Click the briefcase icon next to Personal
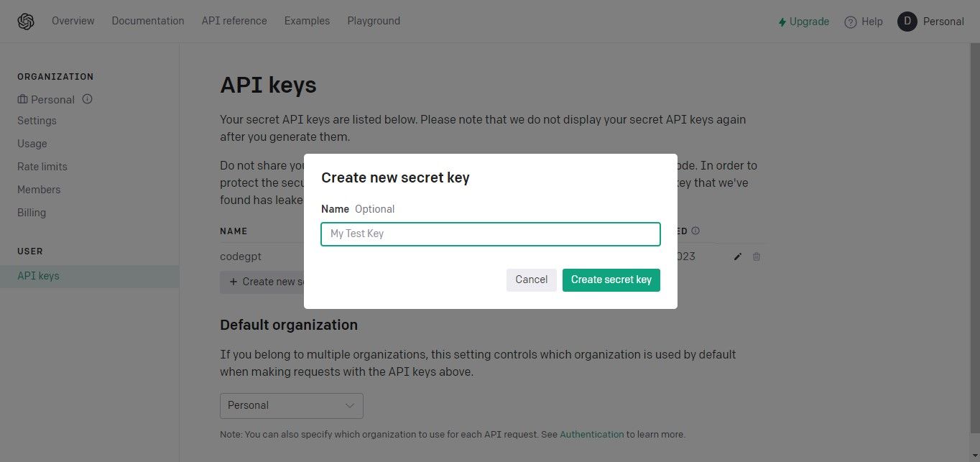980x462 pixels. [23, 99]
